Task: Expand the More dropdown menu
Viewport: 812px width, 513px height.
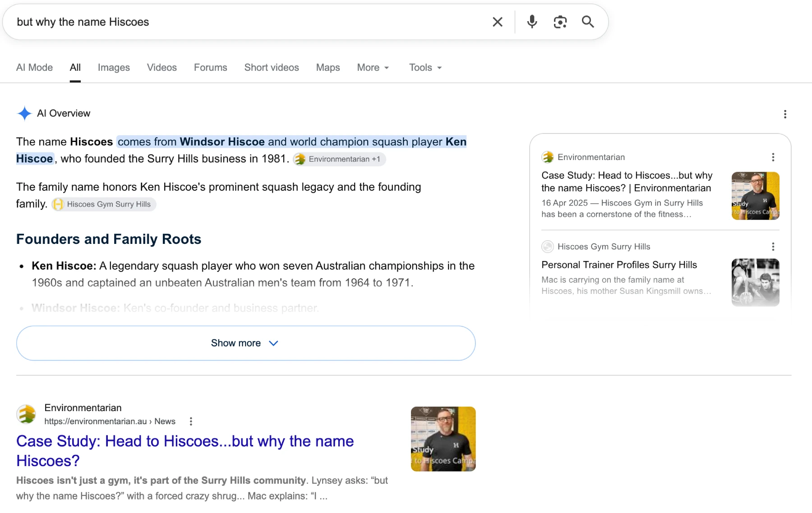Action: [x=373, y=68]
